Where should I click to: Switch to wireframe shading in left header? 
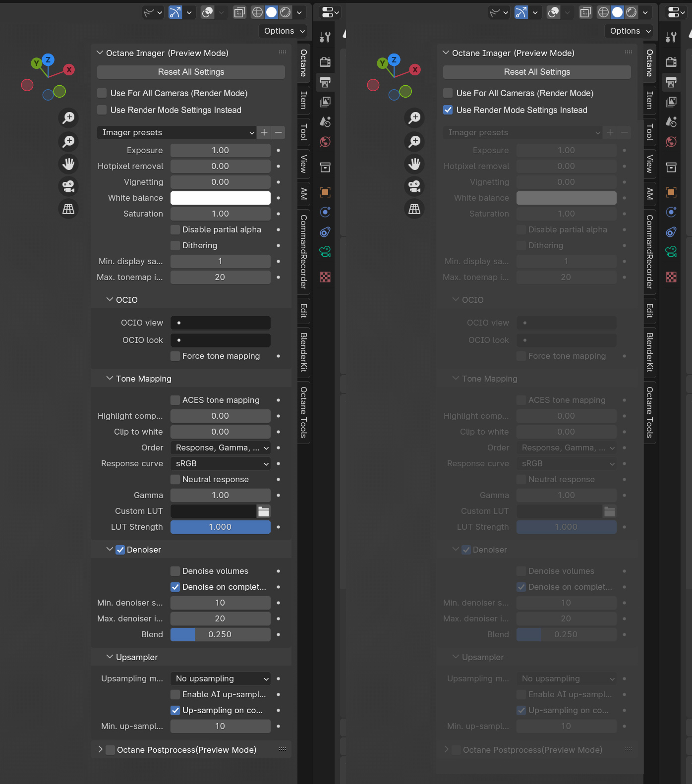click(x=257, y=12)
